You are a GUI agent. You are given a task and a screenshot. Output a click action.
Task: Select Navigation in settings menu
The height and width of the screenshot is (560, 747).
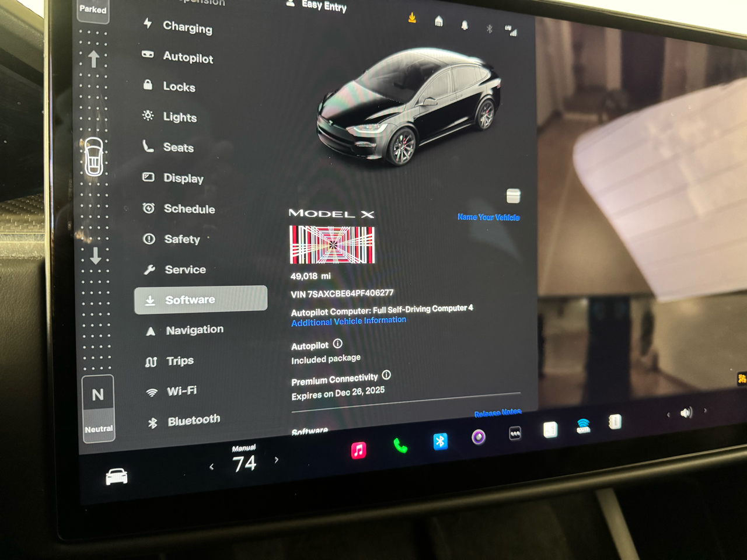tap(194, 330)
